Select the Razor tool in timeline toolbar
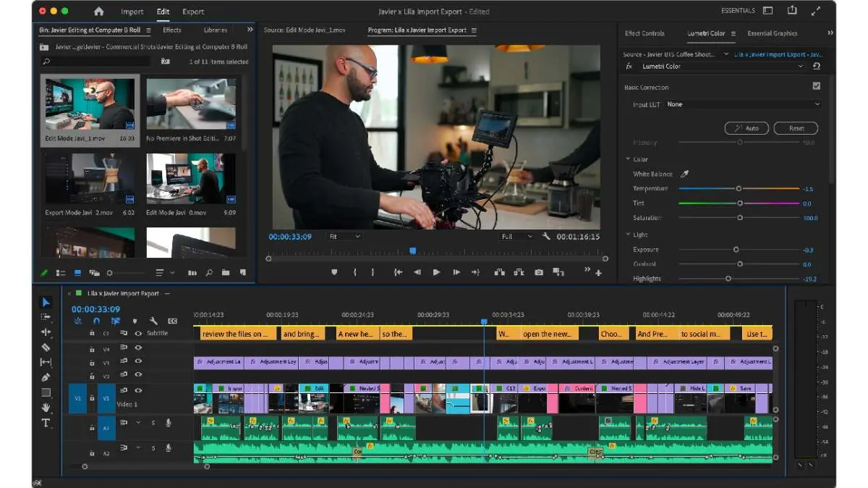868x488 pixels. tap(46, 347)
